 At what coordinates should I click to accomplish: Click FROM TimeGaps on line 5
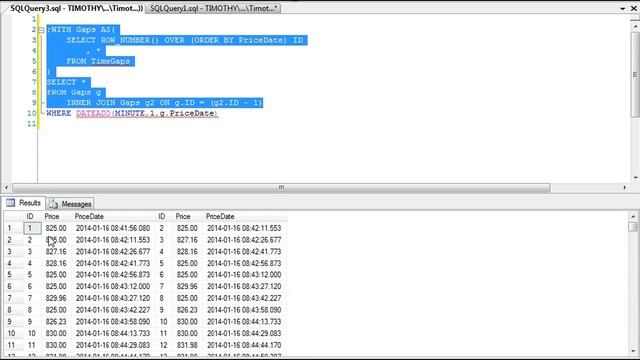(x=98, y=61)
